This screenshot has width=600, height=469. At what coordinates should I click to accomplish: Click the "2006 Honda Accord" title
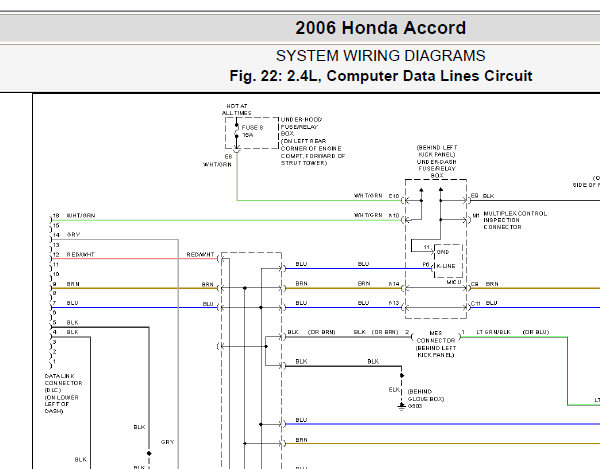380,28
